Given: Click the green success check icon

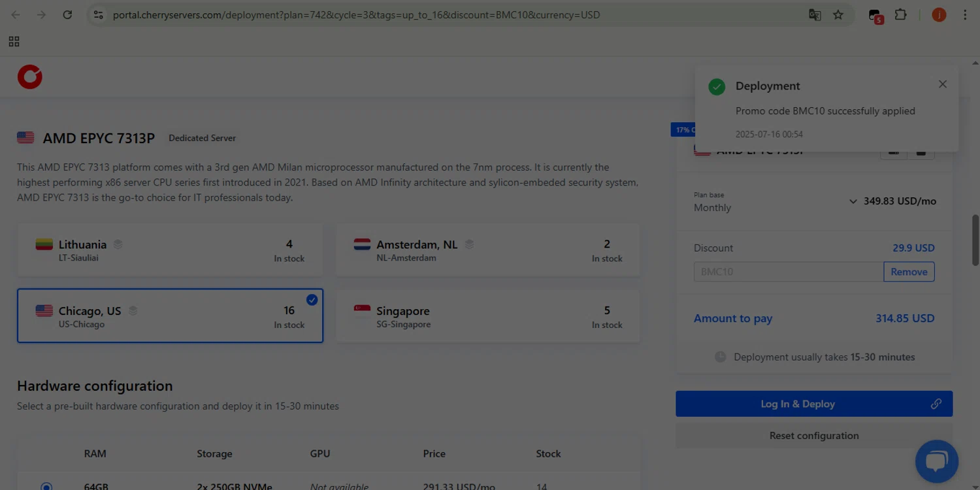Looking at the screenshot, I should coord(717,87).
